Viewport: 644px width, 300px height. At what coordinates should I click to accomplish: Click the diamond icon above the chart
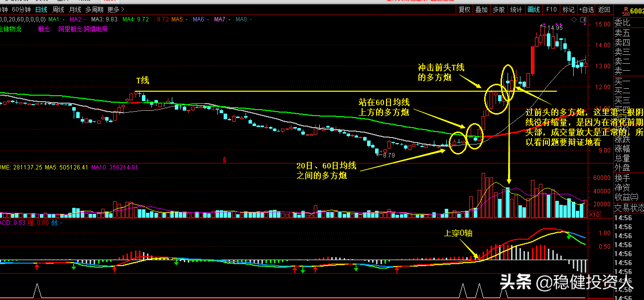574,20
